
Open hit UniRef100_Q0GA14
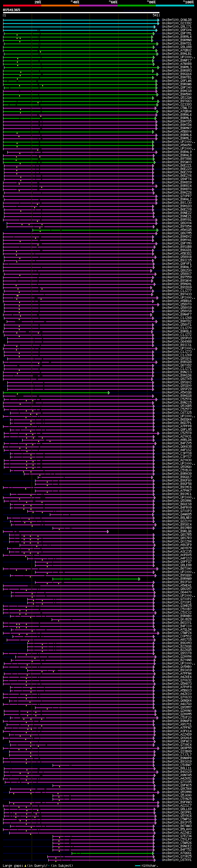[x=176, y=738]
